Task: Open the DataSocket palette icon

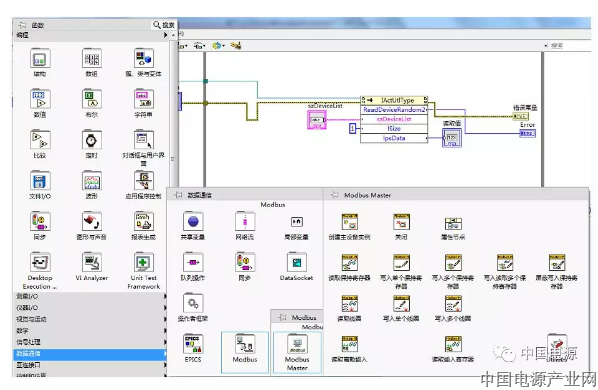Action: 297,262
